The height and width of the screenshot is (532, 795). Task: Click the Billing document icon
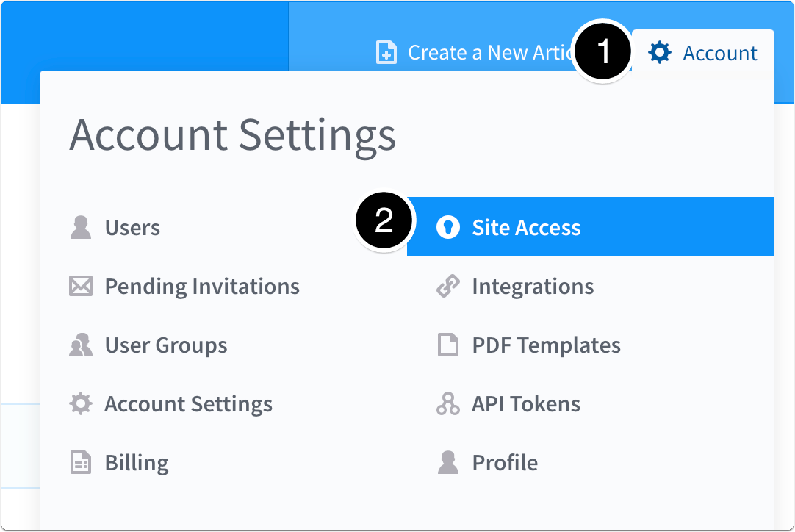coord(81,462)
